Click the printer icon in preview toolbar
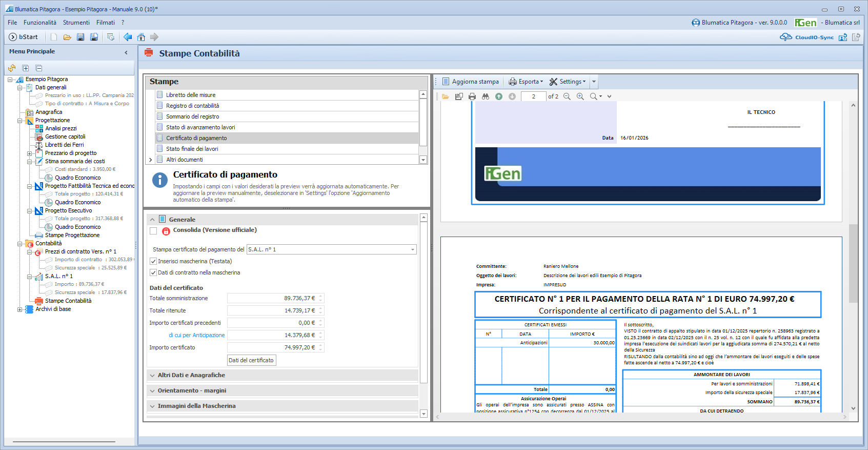This screenshot has width=868, height=450. [472, 96]
